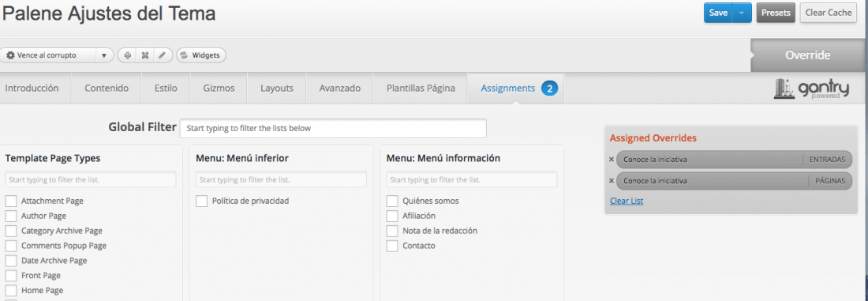
Task: Switch to the Contenido tab
Action: pyautogui.click(x=107, y=88)
